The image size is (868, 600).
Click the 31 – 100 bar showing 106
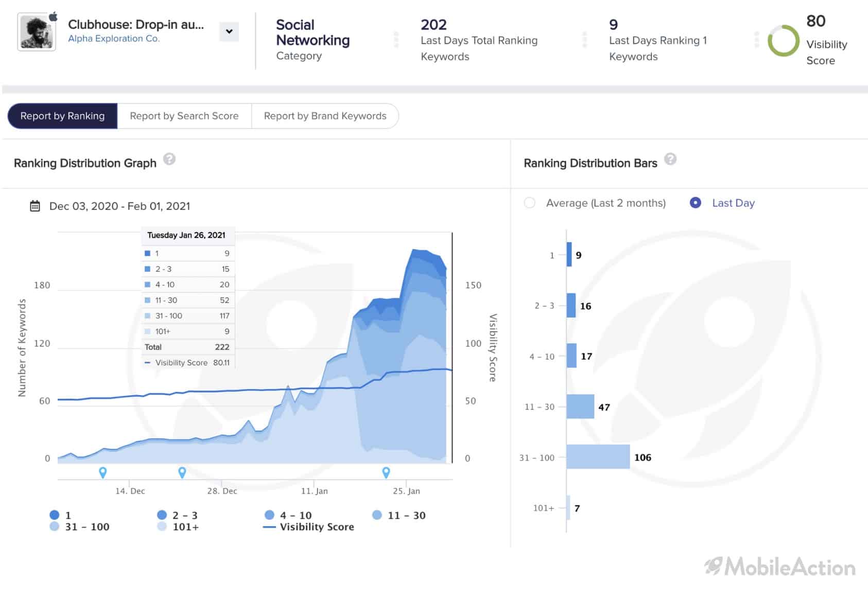tap(598, 457)
